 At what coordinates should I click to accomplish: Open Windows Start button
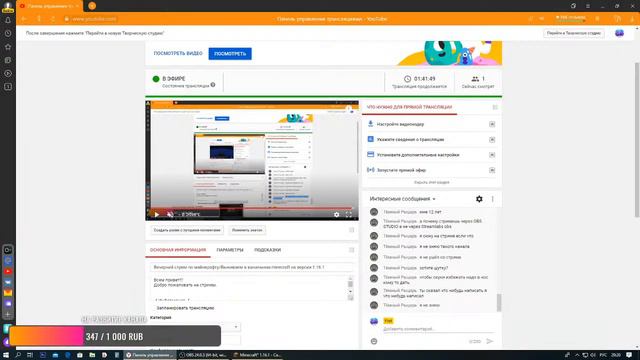(x=6, y=355)
